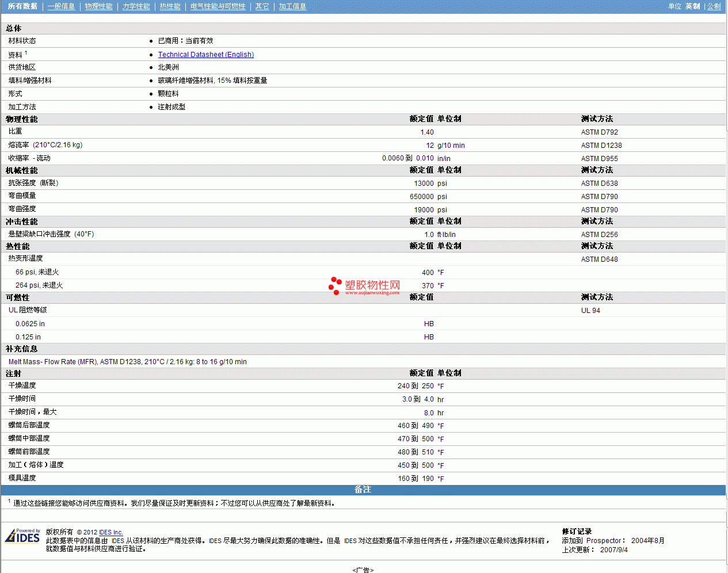
Task: Select 英制 (imperial) units
Action: (x=692, y=6)
